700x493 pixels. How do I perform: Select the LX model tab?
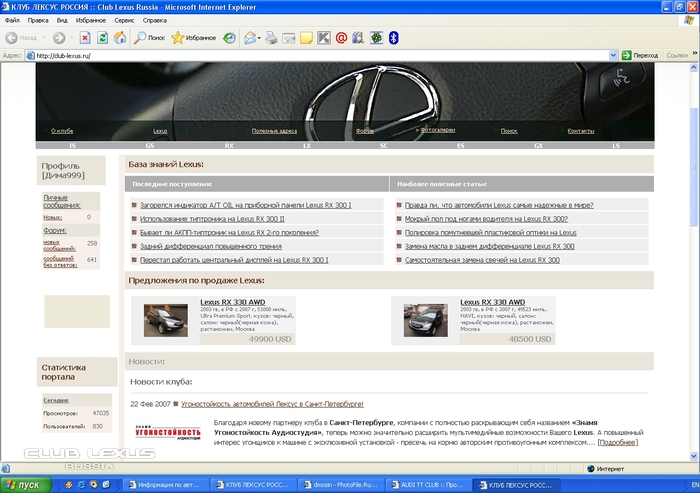[307, 146]
